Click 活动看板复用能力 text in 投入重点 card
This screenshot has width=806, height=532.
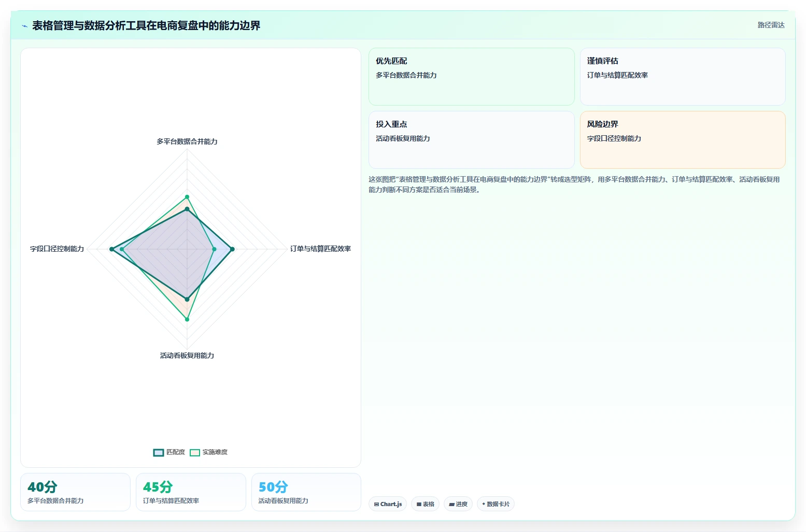pos(403,138)
